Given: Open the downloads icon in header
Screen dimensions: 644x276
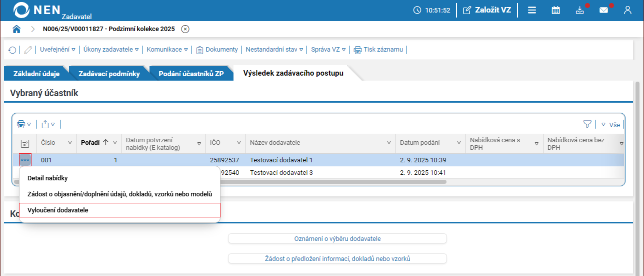Looking at the screenshot, I should click(x=580, y=10).
